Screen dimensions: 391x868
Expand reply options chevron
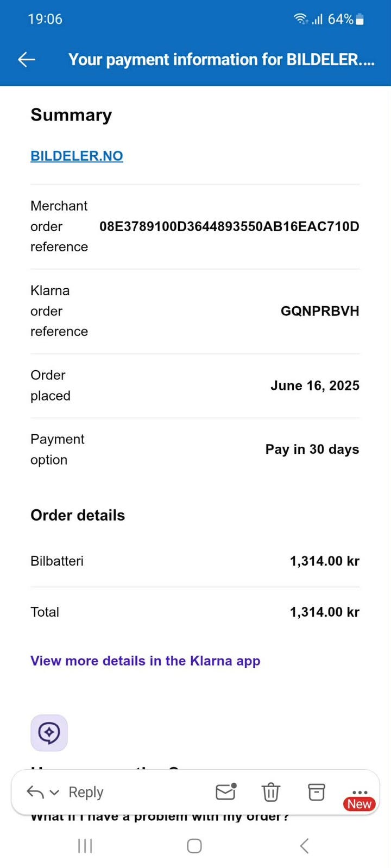pyautogui.click(x=54, y=793)
